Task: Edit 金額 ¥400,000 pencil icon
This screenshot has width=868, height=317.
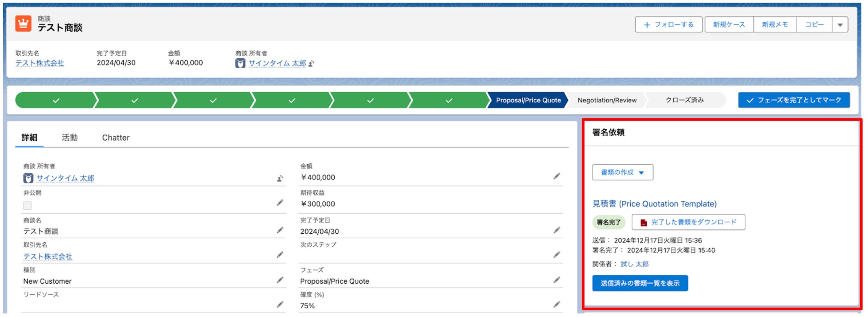Action: pyautogui.click(x=557, y=176)
